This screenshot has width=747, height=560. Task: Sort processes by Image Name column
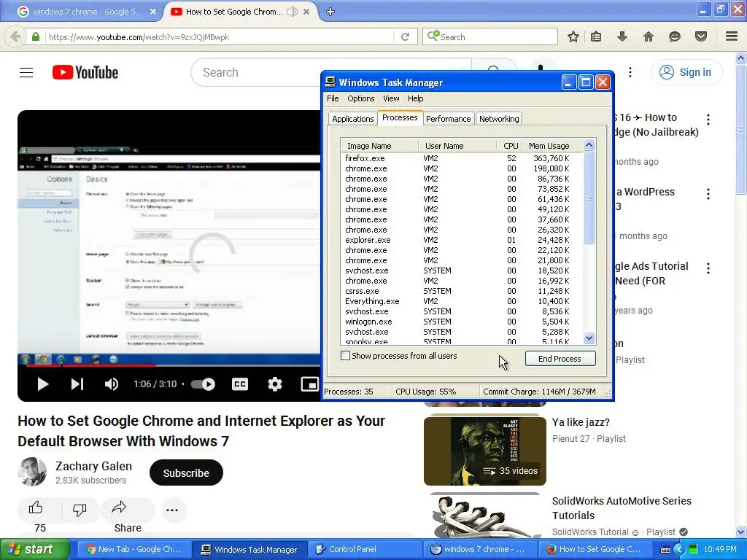[379, 146]
